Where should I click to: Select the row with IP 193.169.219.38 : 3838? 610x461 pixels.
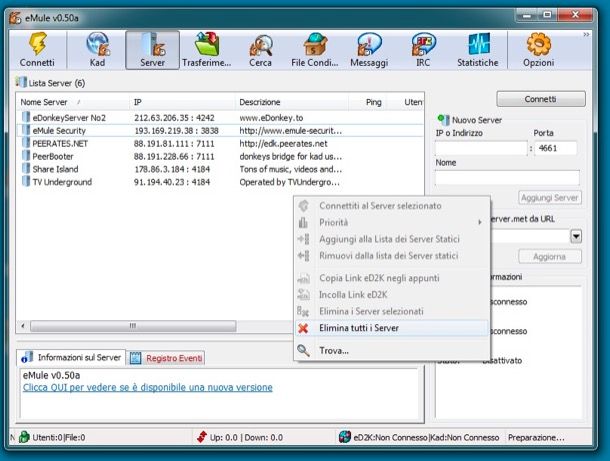tap(220, 130)
